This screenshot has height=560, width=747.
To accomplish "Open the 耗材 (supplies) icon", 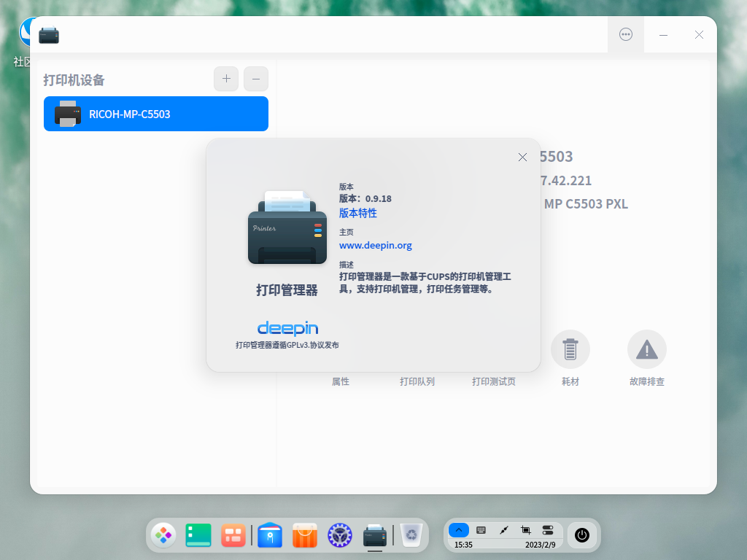I will pyautogui.click(x=570, y=350).
